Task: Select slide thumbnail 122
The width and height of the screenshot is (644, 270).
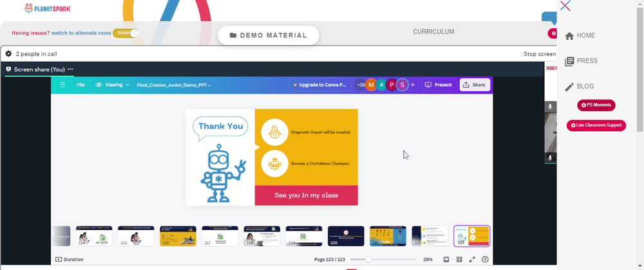Action: tap(430, 236)
